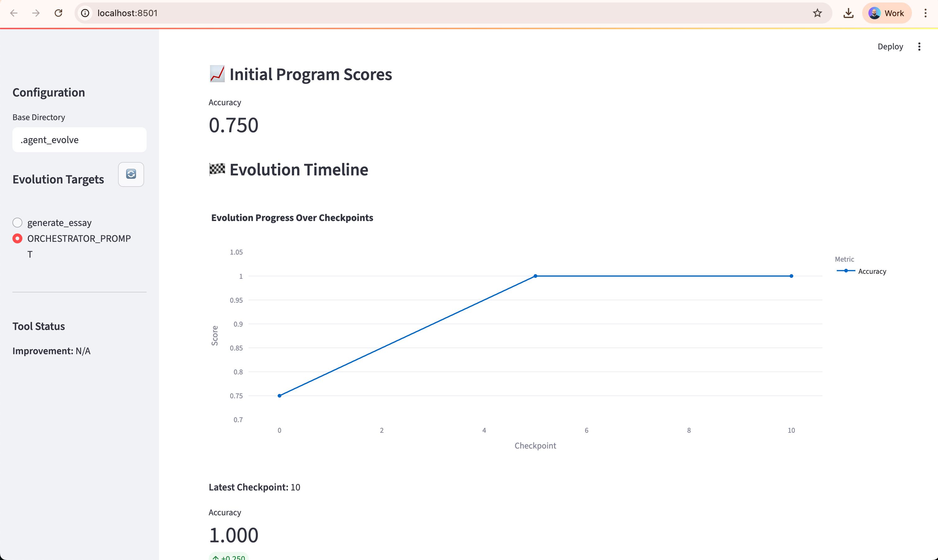Click the Deploy button
The width and height of the screenshot is (938, 560).
(x=890, y=47)
